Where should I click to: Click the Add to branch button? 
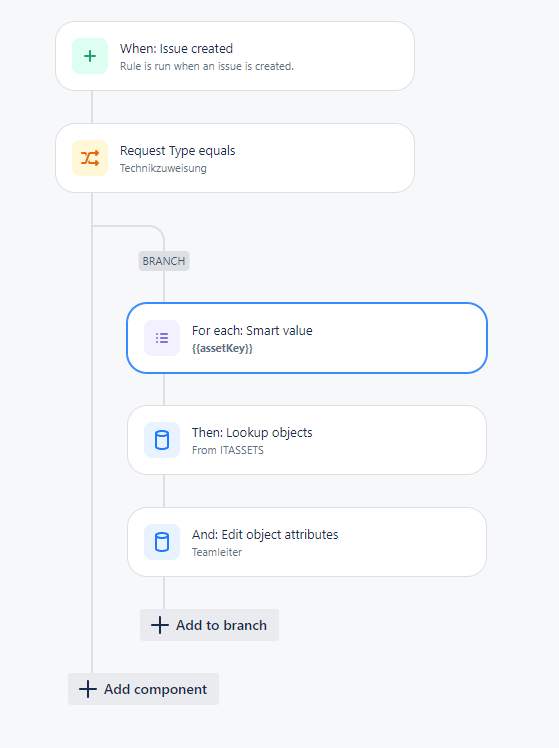pyautogui.click(x=209, y=625)
